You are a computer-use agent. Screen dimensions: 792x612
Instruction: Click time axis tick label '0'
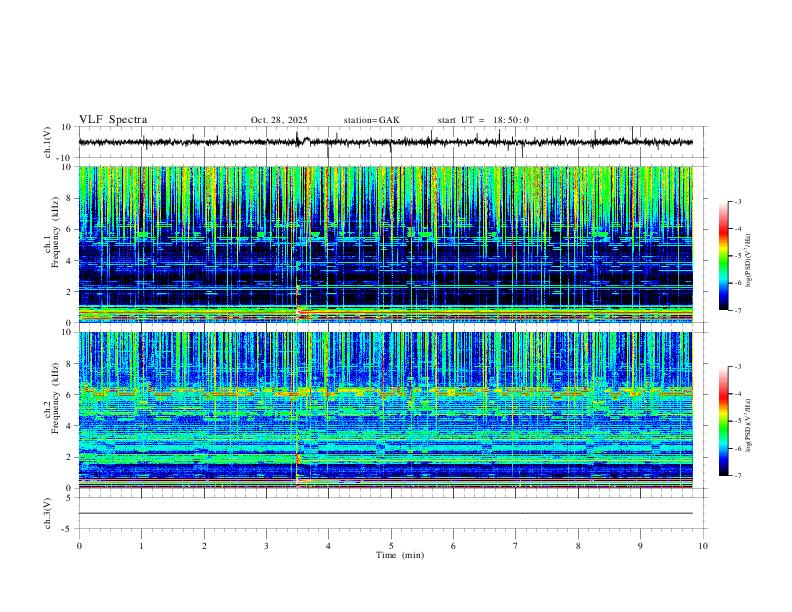coord(79,546)
